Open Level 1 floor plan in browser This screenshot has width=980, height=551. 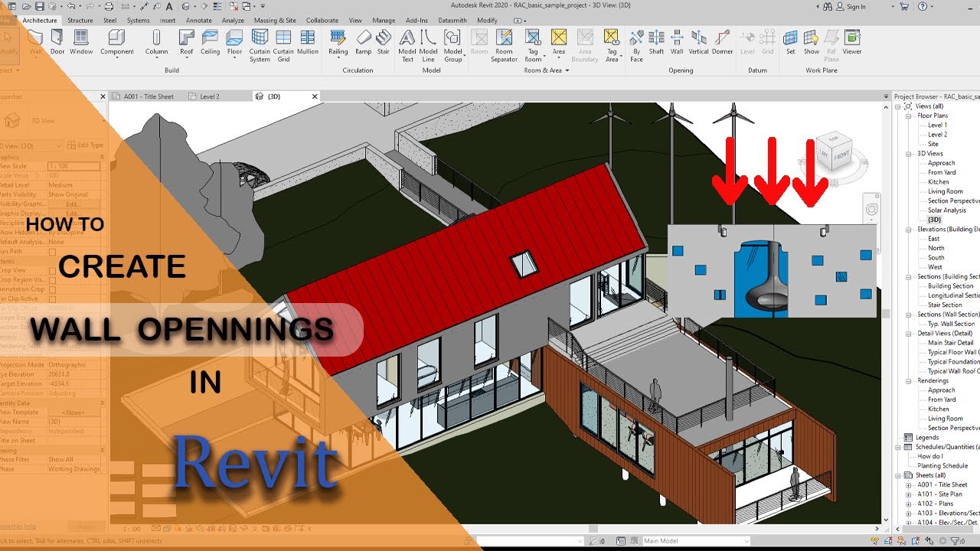click(937, 125)
